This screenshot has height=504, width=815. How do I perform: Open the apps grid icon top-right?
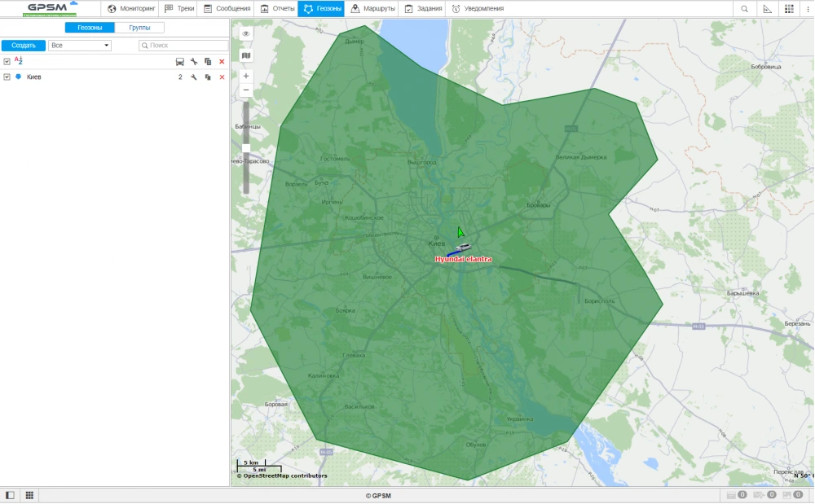pos(789,8)
